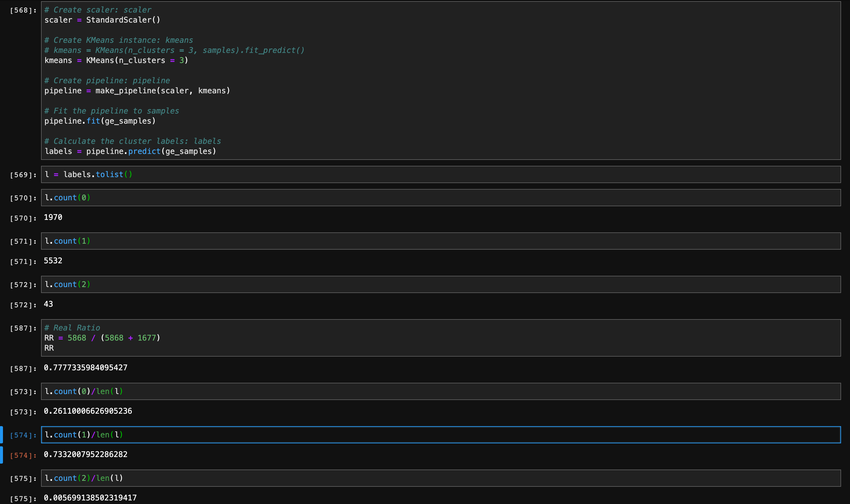Click the output 0.7332007952286282

86,454
